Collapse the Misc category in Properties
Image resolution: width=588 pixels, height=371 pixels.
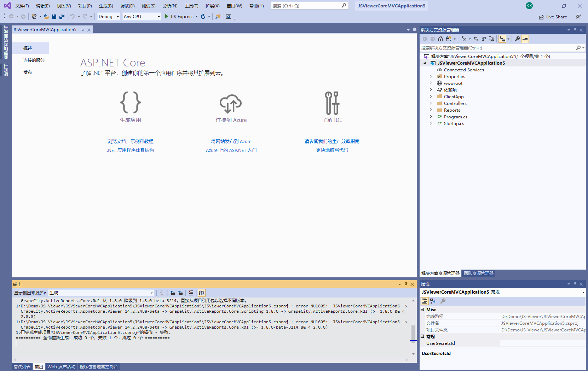[x=422, y=310]
